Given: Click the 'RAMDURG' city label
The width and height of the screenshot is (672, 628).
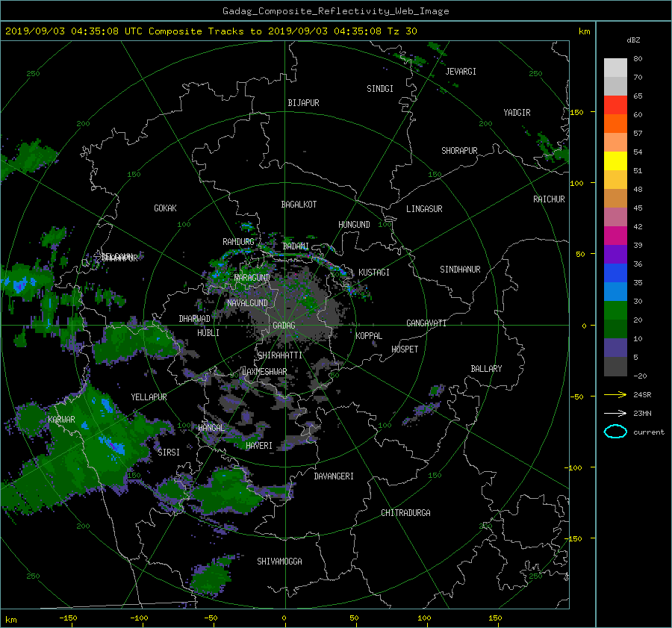Looking at the screenshot, I should click(x=238, y=242).
